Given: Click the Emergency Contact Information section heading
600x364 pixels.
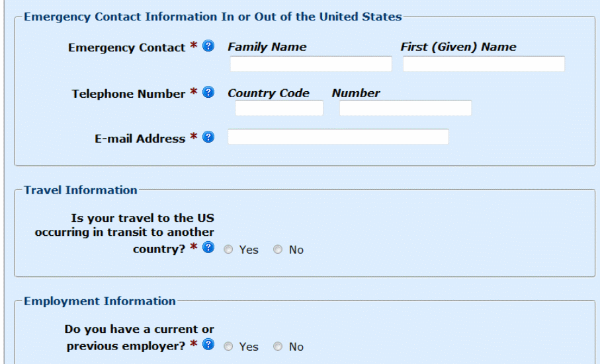Looking at the screenshot, I should pos(212,17).
